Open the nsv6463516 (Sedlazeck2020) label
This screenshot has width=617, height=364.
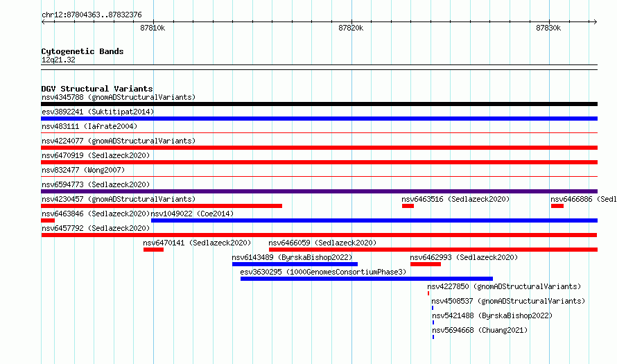pyautogui.click(x=455, y=199)
